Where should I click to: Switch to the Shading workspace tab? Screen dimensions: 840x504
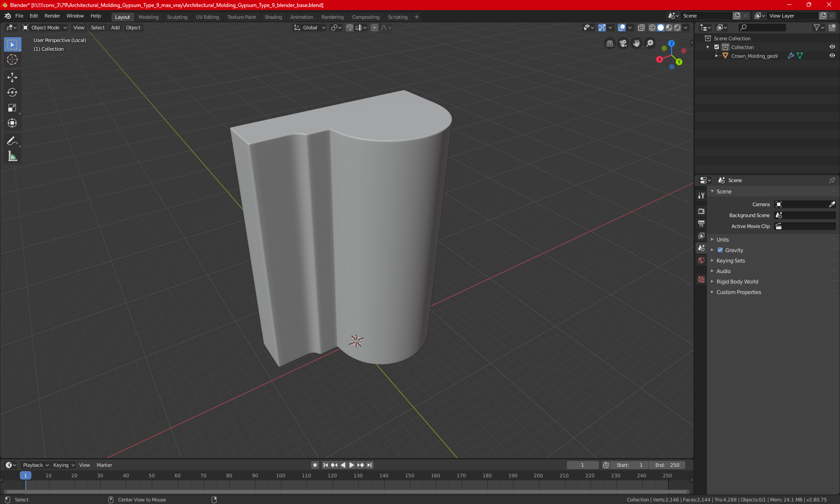pyautogui.click(x=273, y=17)
